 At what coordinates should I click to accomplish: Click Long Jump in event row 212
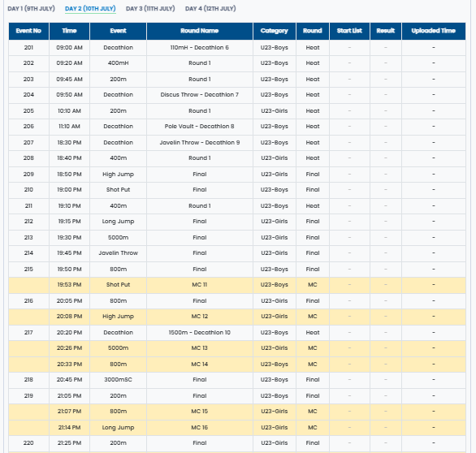(x=118, y=222)
